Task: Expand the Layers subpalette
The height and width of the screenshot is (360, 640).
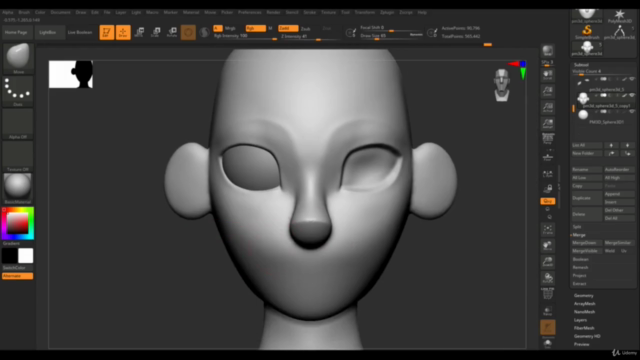Action: [580, 320]
